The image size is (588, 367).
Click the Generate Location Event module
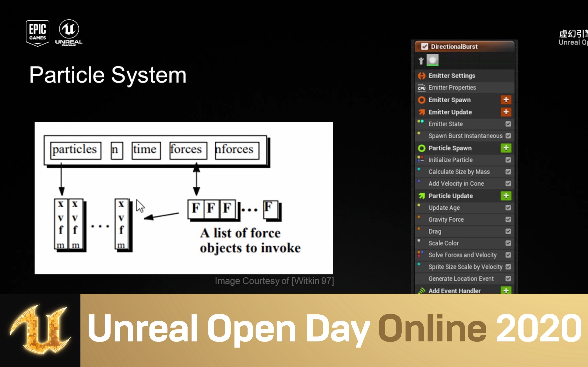[462, 279]
